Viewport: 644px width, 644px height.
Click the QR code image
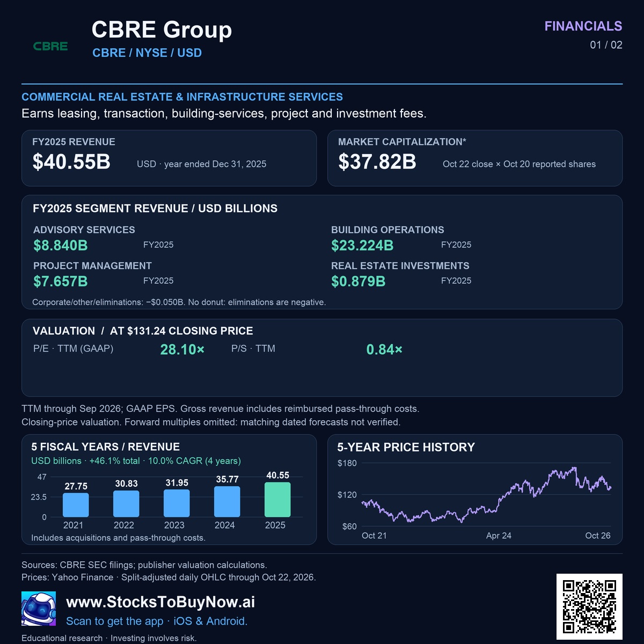[589, 606]
